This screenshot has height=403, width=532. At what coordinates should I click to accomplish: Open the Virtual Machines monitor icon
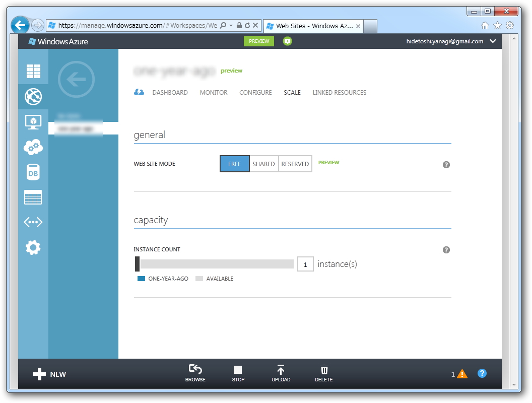coord(33,122)
